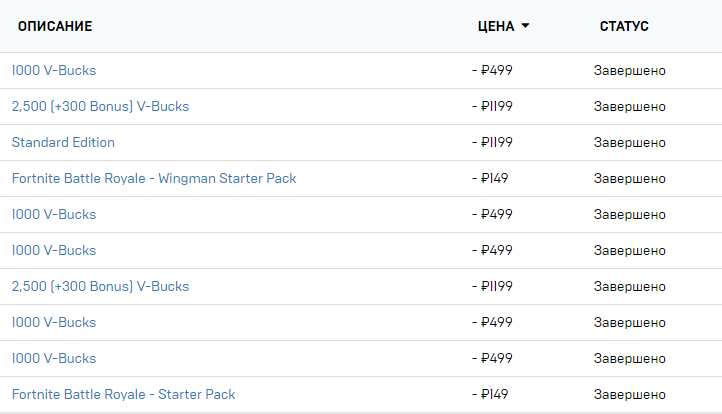Click the СТАТУС column header

point(624,26)
